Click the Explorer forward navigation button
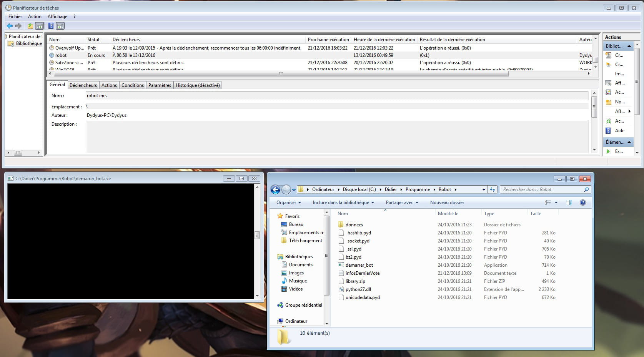The height and width of the screenshot is (357, 644). [286, 189]
